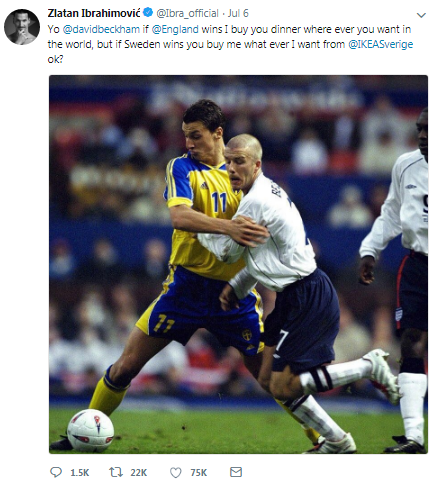Click the football in the photo
This screenshot has height=484, width=435.
pos(91,431)
